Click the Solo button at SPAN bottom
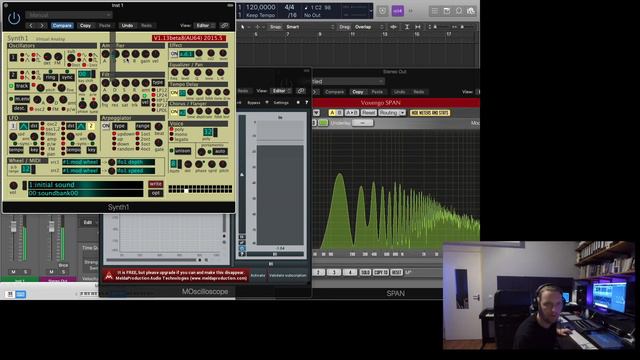640x360 pixels. coord(365,272)
